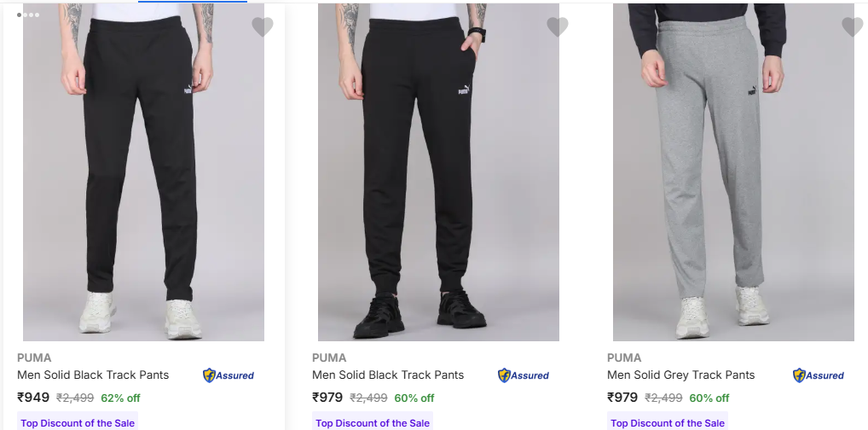The image size is (868, 430).
Task: Click ₹979 price on the grey track pants
Action: coord(622,397)
